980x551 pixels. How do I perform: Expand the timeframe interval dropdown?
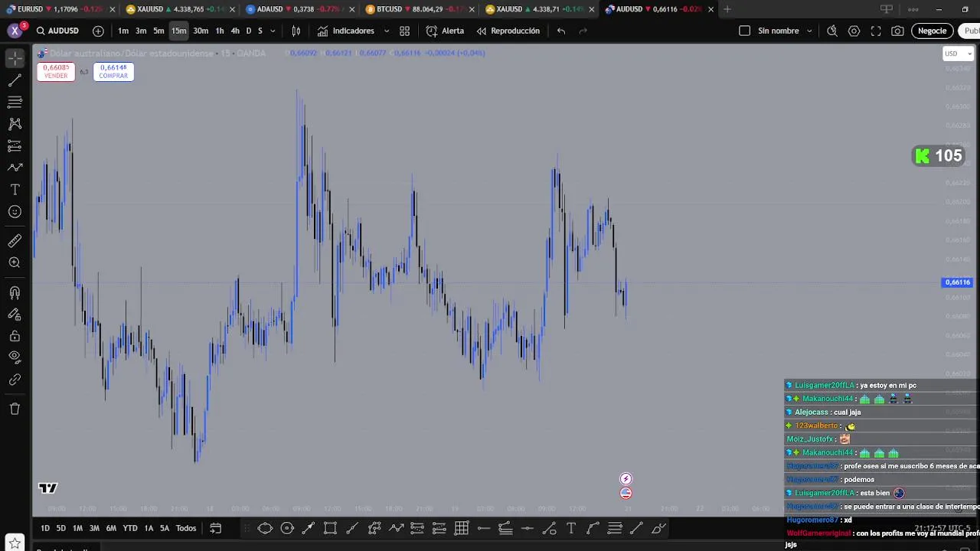(x=273, y=31)
